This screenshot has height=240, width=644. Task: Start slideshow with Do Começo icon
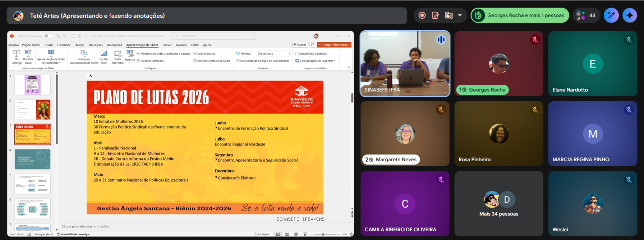pos(17,54)
